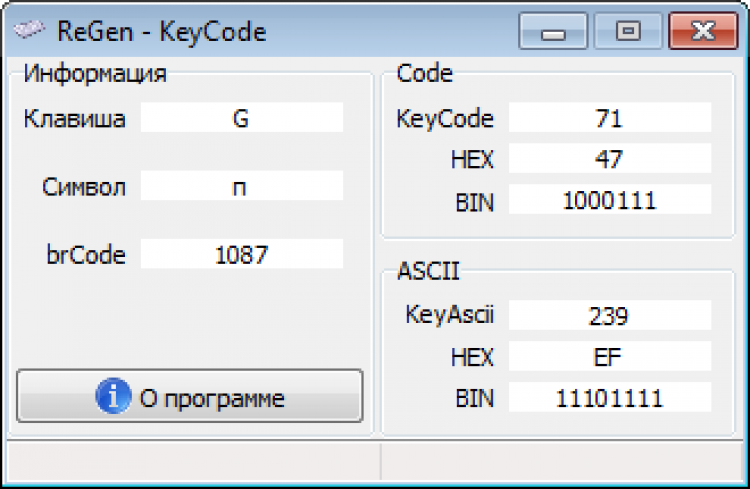The height and width of the screenshot is (489, 750).
Task: Click the Информация group title
Action: 95,74
